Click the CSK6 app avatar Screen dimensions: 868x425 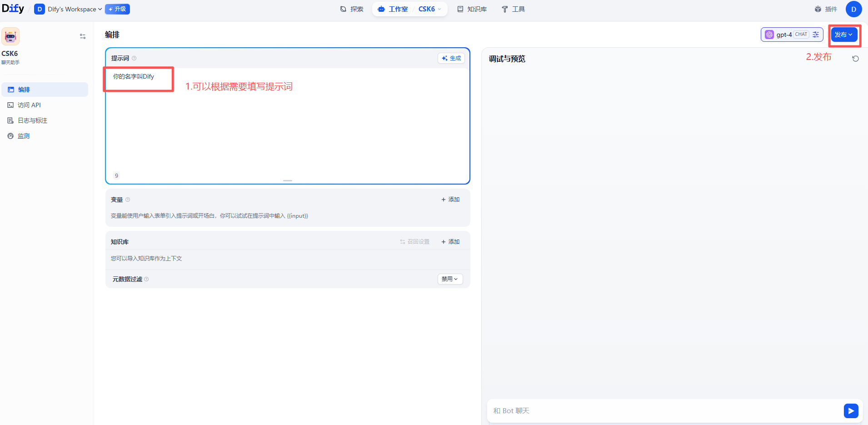pyautogui.click(x=10, y=36)
